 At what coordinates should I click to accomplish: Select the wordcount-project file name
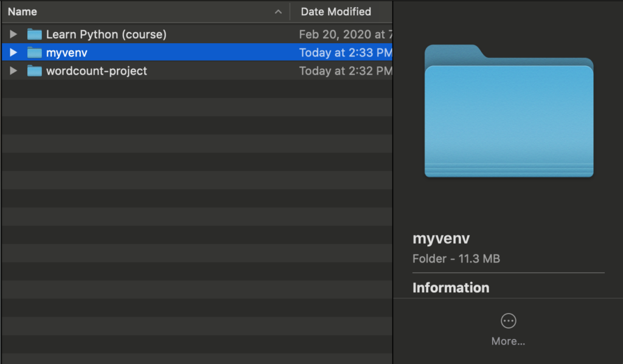click(x=97, y=71)
